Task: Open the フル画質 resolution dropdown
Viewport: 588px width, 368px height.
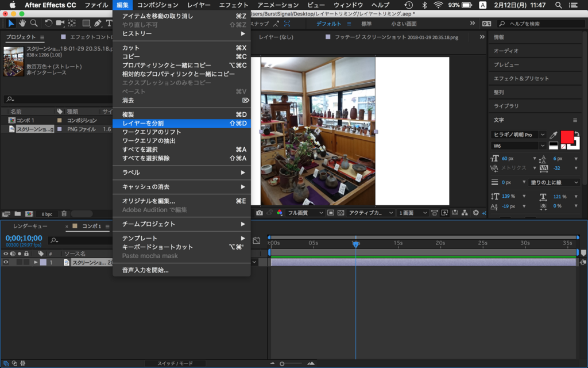Action: click(x=305, y=213)
